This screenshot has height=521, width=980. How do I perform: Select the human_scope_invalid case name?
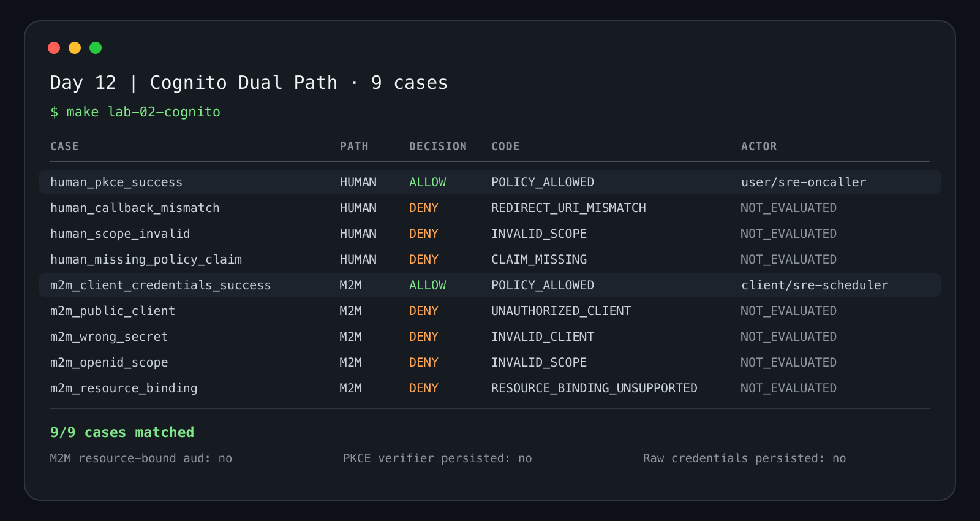coord(120,234)
